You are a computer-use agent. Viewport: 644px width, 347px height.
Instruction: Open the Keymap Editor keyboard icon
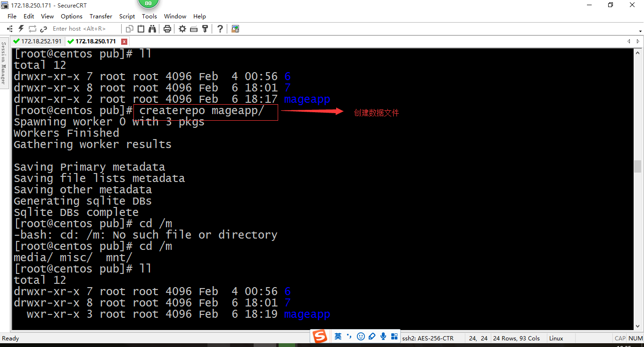[194, 29]
